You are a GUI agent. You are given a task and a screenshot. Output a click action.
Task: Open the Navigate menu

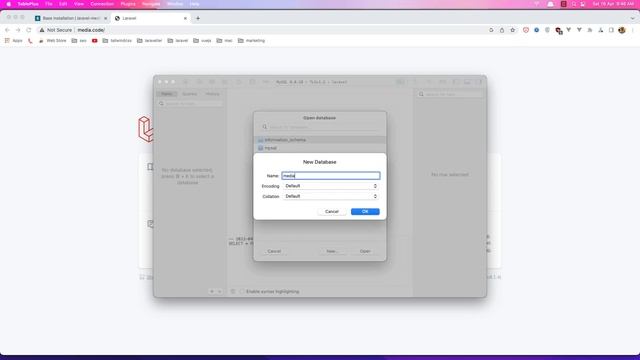(x=151, y=4)
